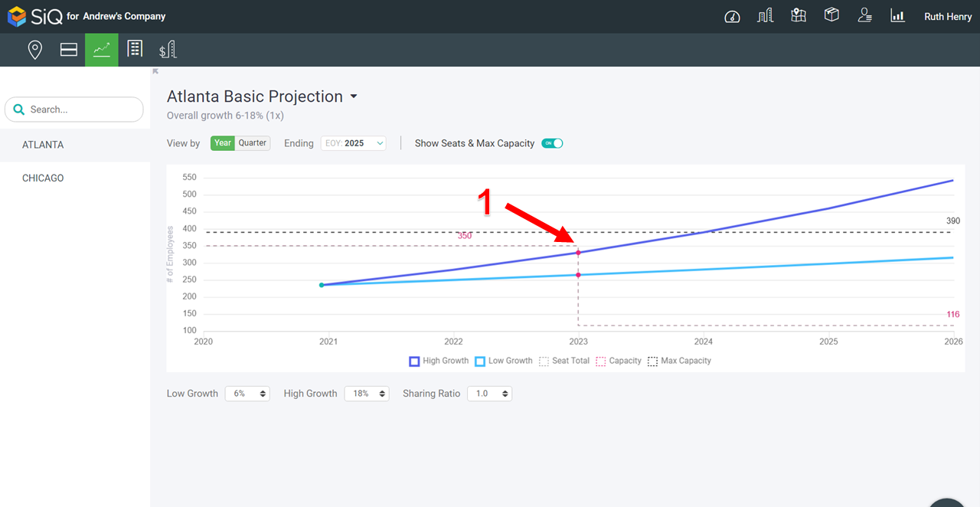The width and height of the screenshot is (980, 507).
Task: Click the "390" max capacity label
Action: tap(953, 221)
